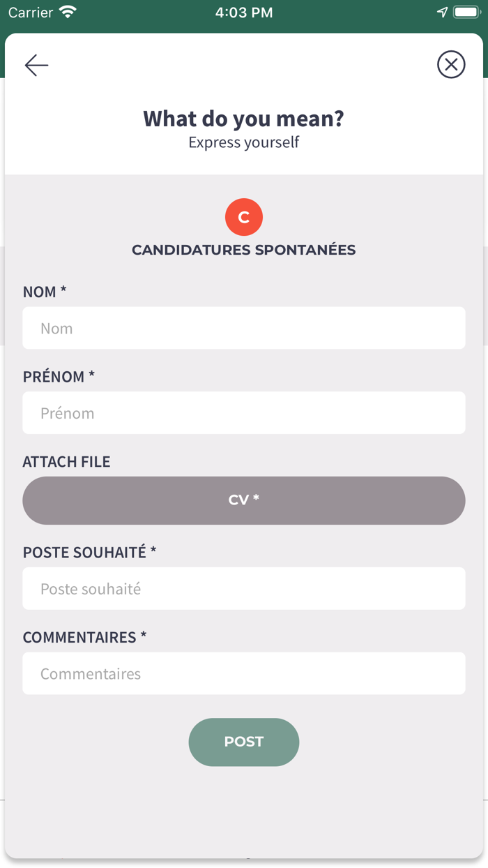Tap the Wi-Fi icon in the status bar
This screenshot has height=868, width=488.
click(x=66, y=11)
